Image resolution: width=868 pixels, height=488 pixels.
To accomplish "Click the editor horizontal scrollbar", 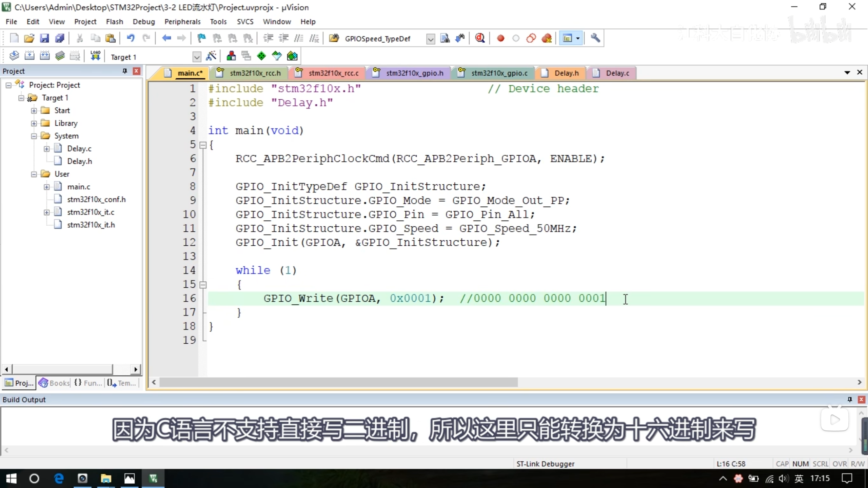I will point(338,382).
